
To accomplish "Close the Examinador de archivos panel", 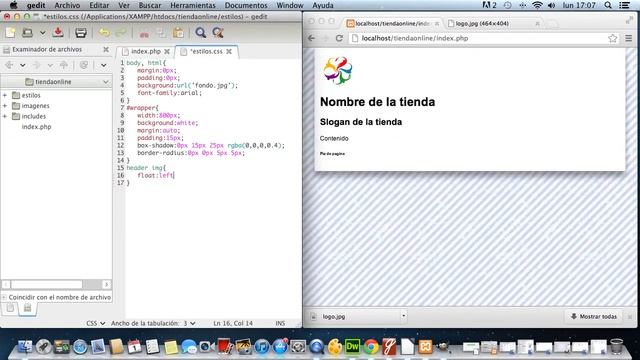I will click(106, 49).
